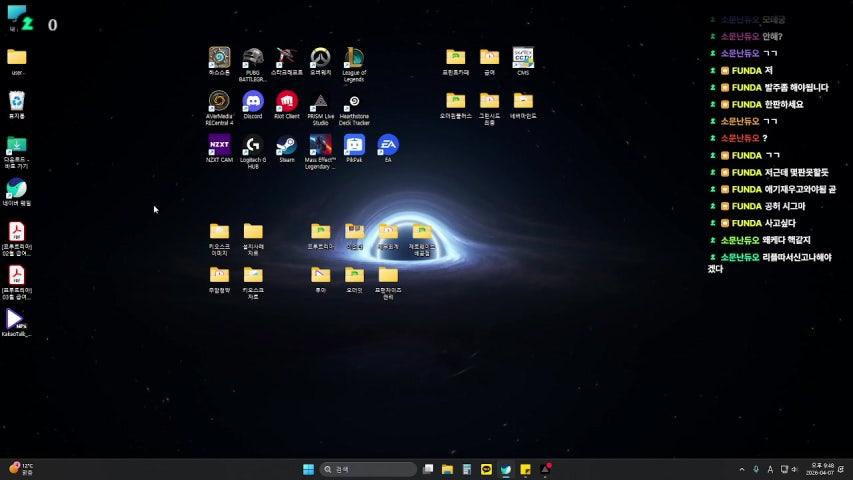Open the Recycle Bin
The height and width of the screenshot is (480, 853).
click(17, 101)
